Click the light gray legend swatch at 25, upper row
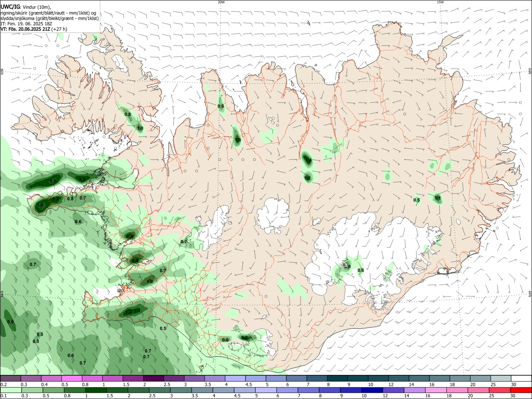The width and height of the screenshot is (532, 399). 500,379
